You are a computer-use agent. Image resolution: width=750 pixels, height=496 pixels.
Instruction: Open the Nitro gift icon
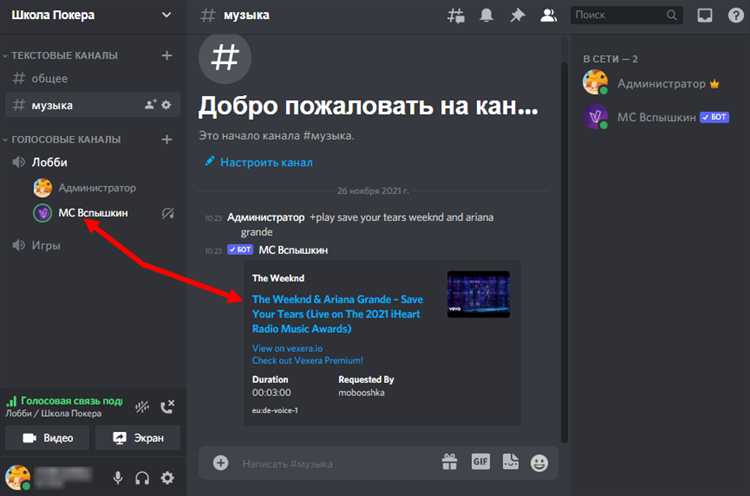coord(449,462)
